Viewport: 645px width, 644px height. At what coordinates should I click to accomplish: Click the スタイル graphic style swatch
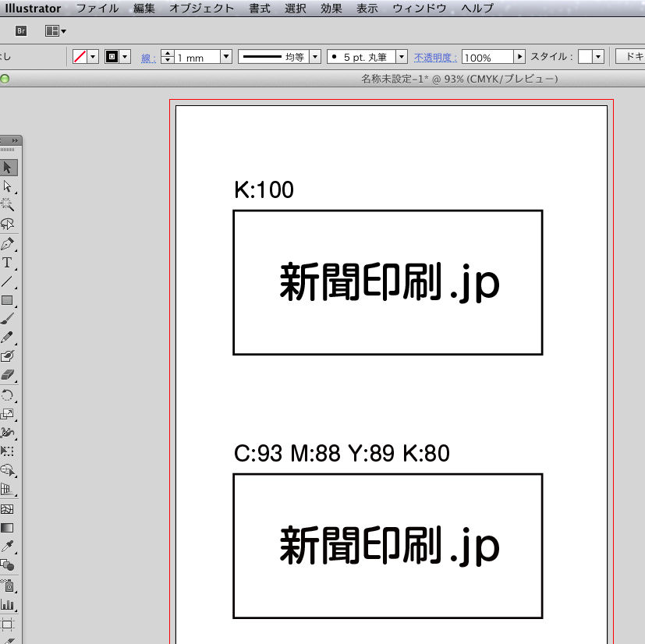[x=585, y=57]
